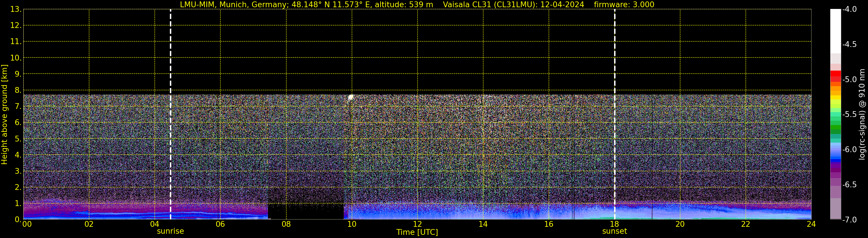Click the red band of the colorbar
Image resolution: width=868 pixels, height=238 pixels.
pyautogui.click(x=835, y=74)
